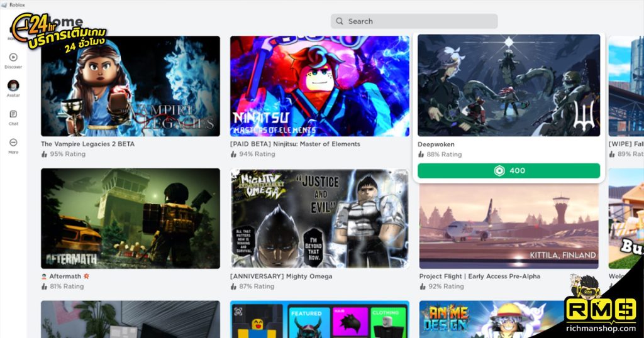Click the Roblox logo in title bar

[4, 5]
